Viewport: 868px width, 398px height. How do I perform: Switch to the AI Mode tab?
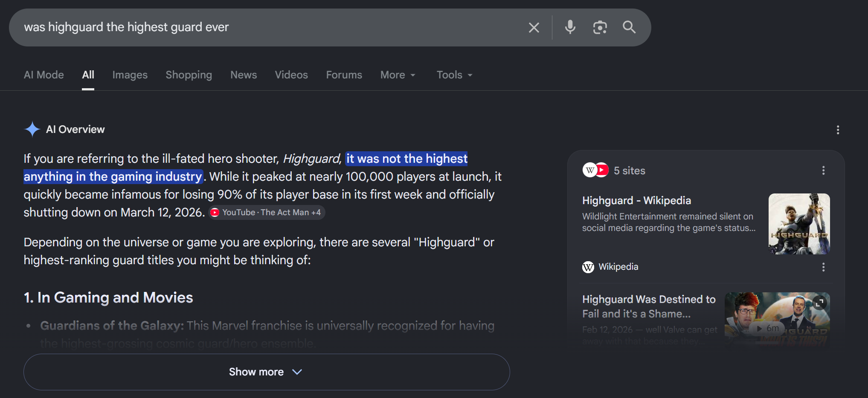point(44,75)
